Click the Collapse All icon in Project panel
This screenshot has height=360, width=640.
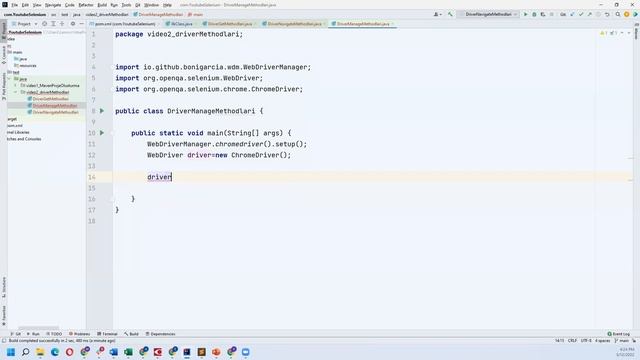click(x=62, y=24)
